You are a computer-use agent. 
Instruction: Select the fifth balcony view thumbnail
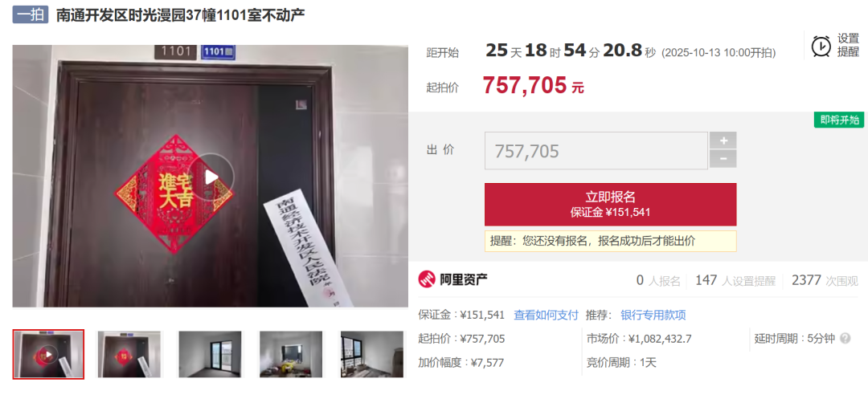[x=372, y=354]
